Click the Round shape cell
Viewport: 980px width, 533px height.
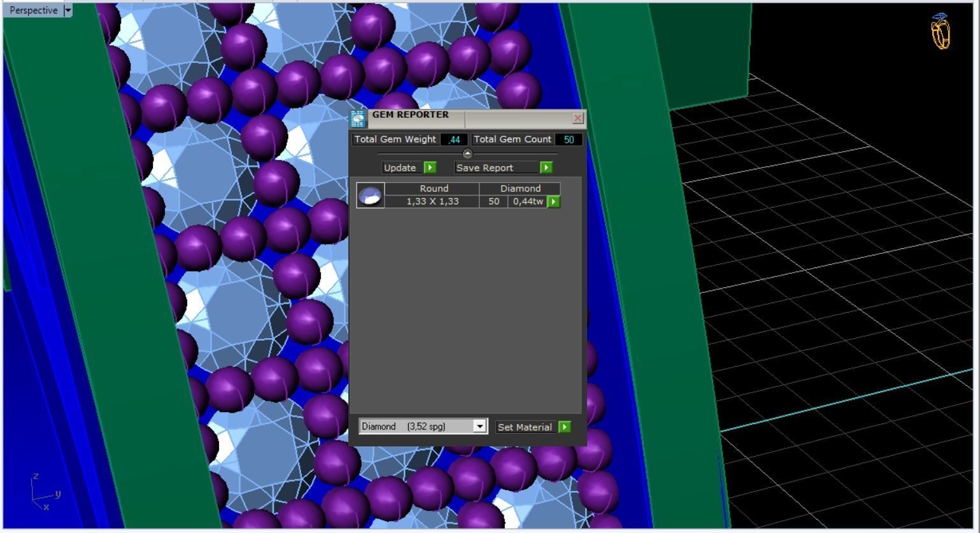point(433,188)
